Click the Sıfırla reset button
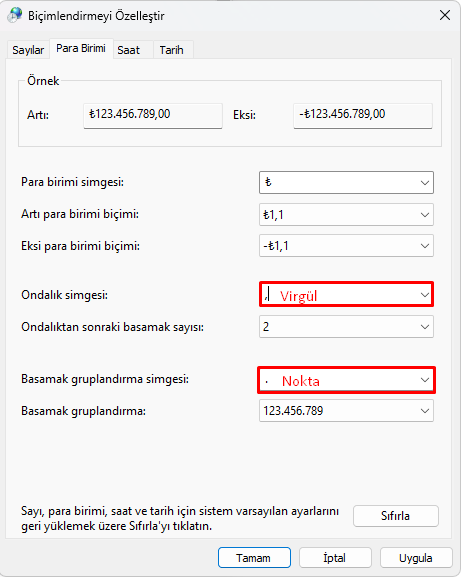462x577 pixels. click(396, 516)
